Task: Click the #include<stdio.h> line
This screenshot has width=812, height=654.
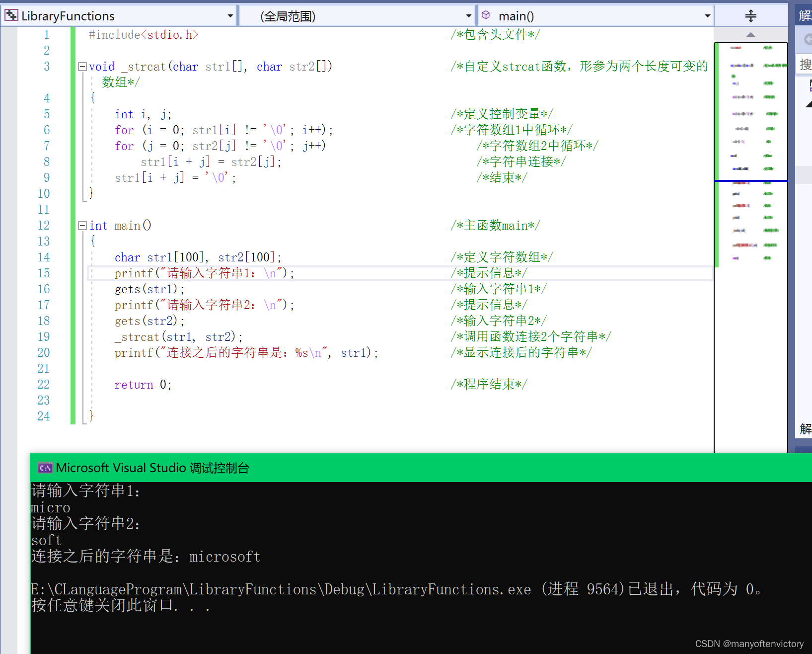Action: coord(144,35)
